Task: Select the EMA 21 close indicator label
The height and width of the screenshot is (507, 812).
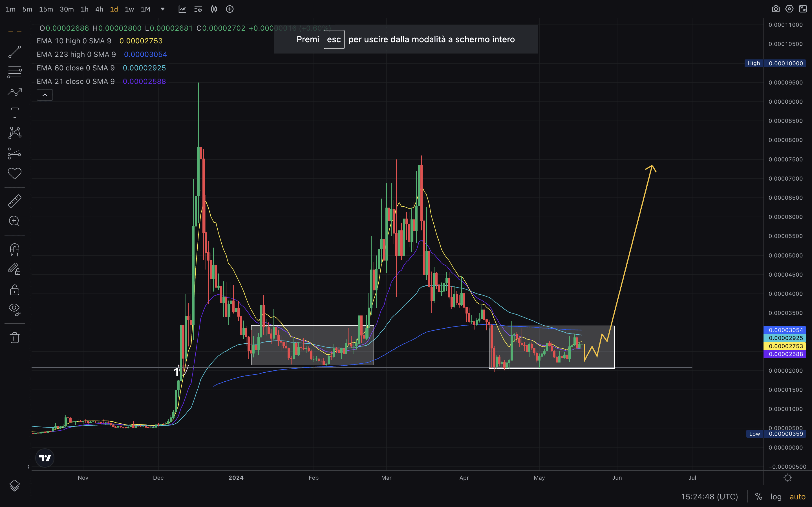Action: (76, 81)
